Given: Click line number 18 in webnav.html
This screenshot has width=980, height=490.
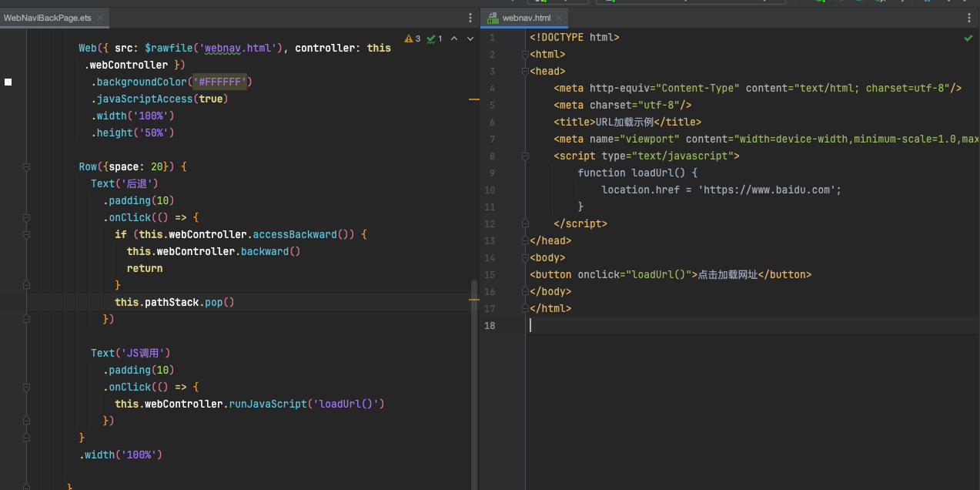Looking at the screenshot, I should pos(491,325).
